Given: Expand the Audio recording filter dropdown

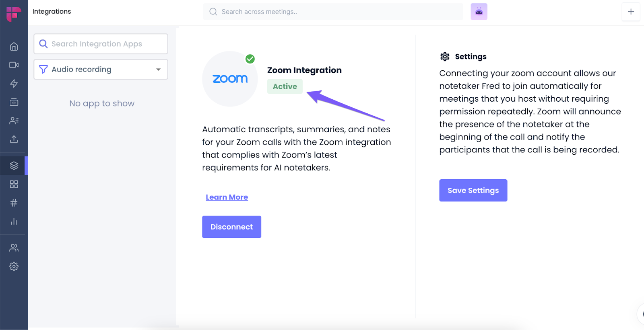Looking at the screenshot, I should [x=101, y=70].
